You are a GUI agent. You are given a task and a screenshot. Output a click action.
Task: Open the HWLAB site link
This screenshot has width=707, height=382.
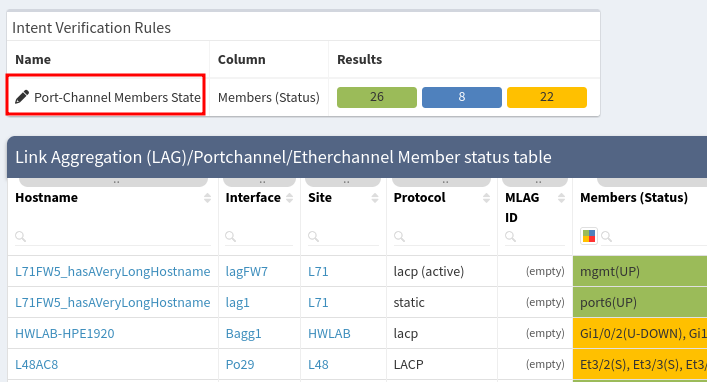(x=329, y=333)
